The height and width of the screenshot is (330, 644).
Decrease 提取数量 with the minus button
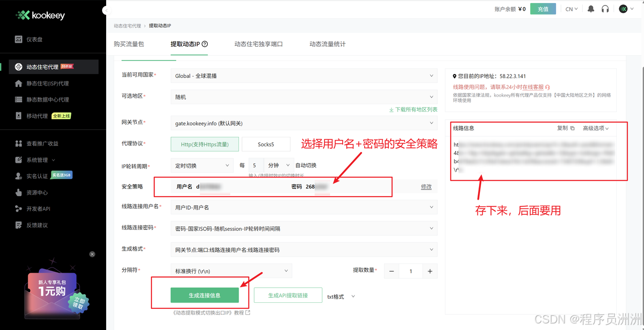click(x=391, y=271)
